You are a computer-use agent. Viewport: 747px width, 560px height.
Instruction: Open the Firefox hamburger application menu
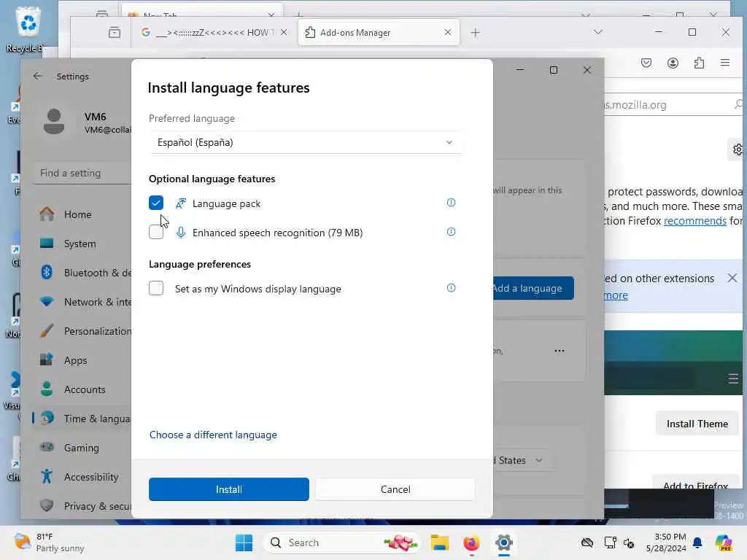point(724,63)
